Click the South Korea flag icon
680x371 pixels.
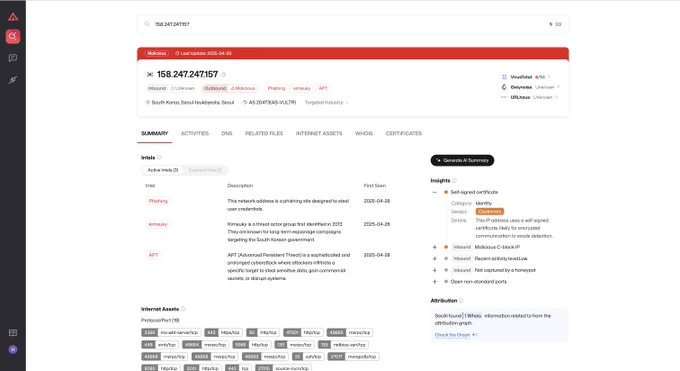point(150,75)
